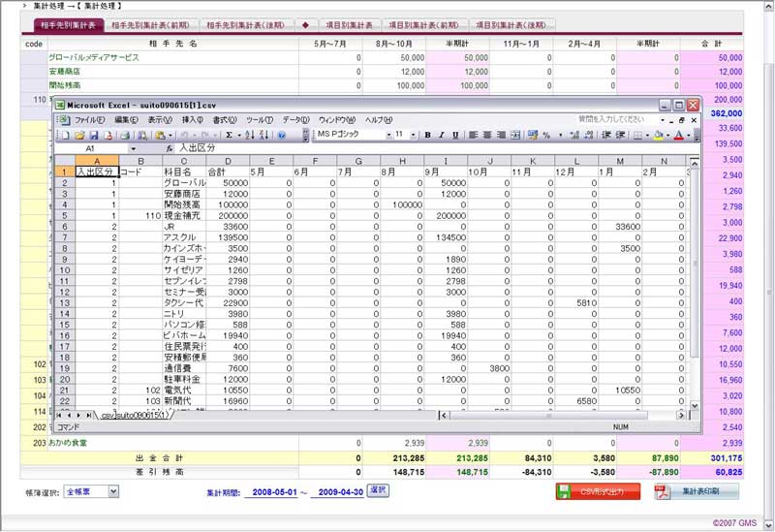Click the Open folder icon in Excel toolbar
775x532 pixels.
point(79,135)
